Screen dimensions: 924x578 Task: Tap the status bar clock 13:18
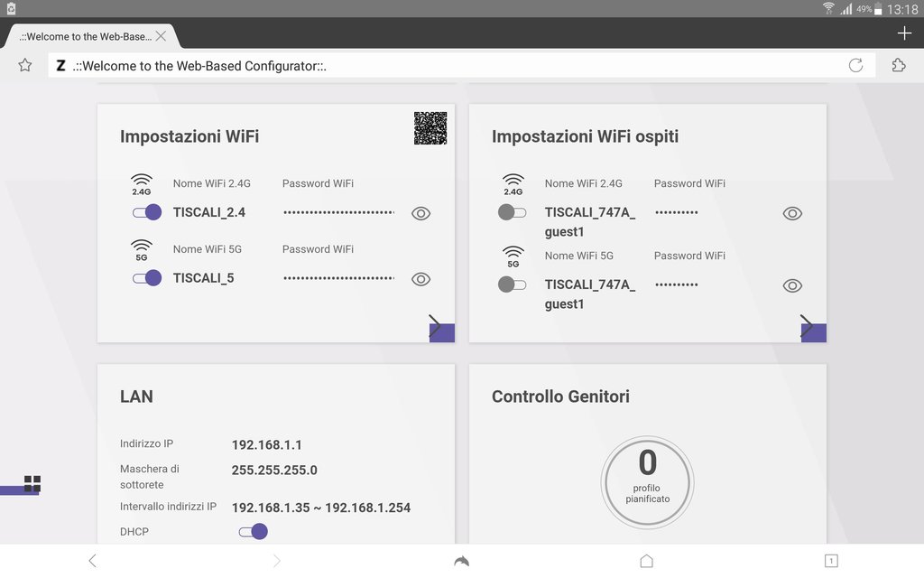pyautogui.click(x=902, y=9)
